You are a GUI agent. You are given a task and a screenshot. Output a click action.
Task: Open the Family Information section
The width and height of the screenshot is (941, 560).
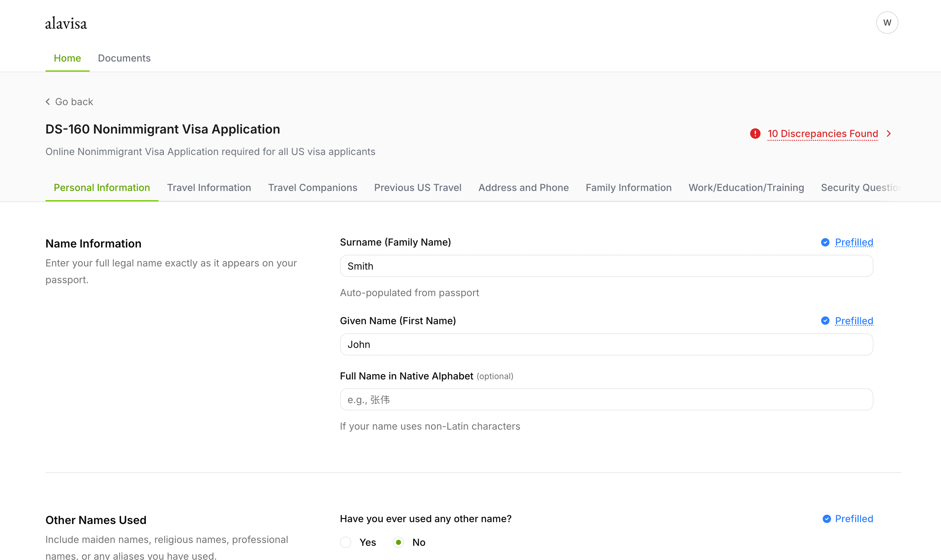tap(628, 188)
